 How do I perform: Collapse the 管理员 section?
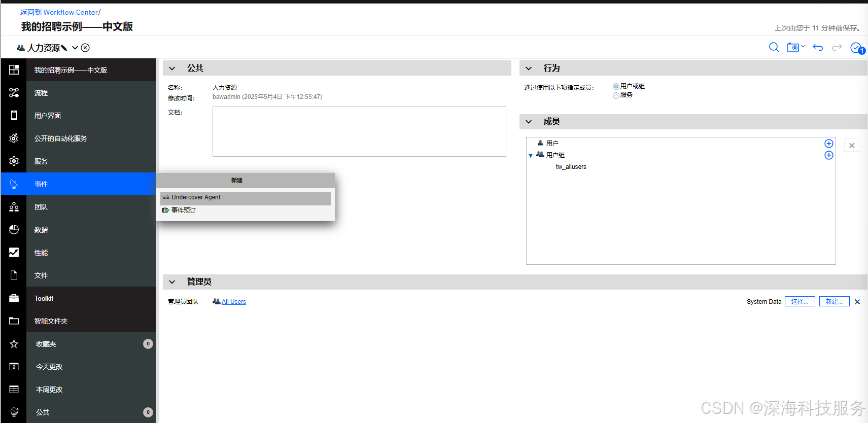pos(172,282)
